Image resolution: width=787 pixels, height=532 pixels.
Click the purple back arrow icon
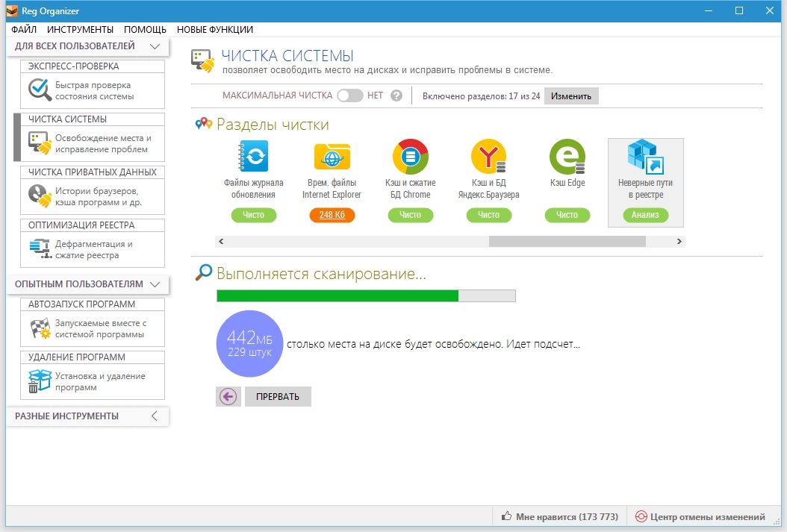[228, 396]
